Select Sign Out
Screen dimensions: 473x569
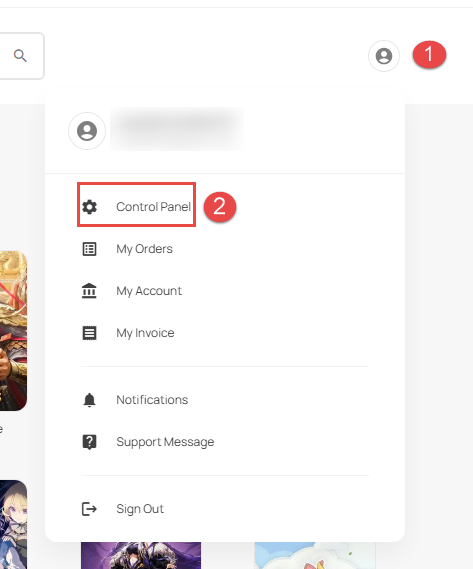click(140, 509)
